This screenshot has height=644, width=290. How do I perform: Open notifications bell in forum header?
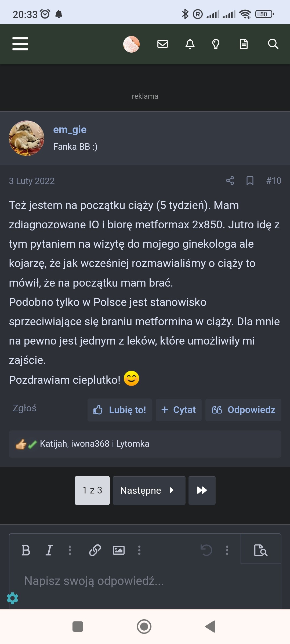click(190, 44)
